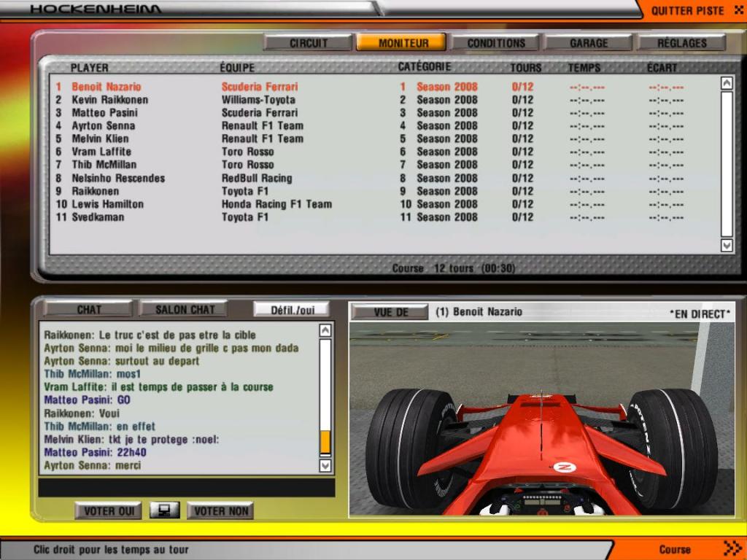747x560 pixels.
Task: Click chat message 'Thib McMillan: mos1'
Action: tap(93, 374)
